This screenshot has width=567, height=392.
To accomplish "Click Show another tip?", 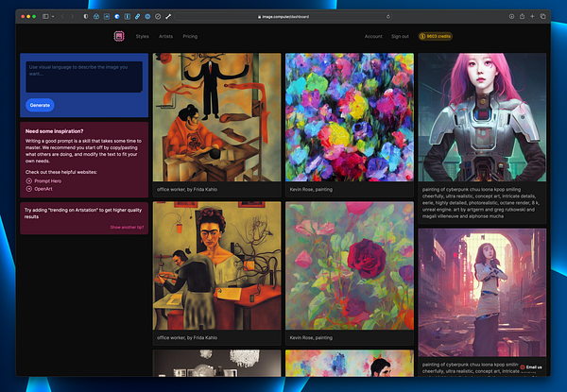I will click(x=127, y=228).
